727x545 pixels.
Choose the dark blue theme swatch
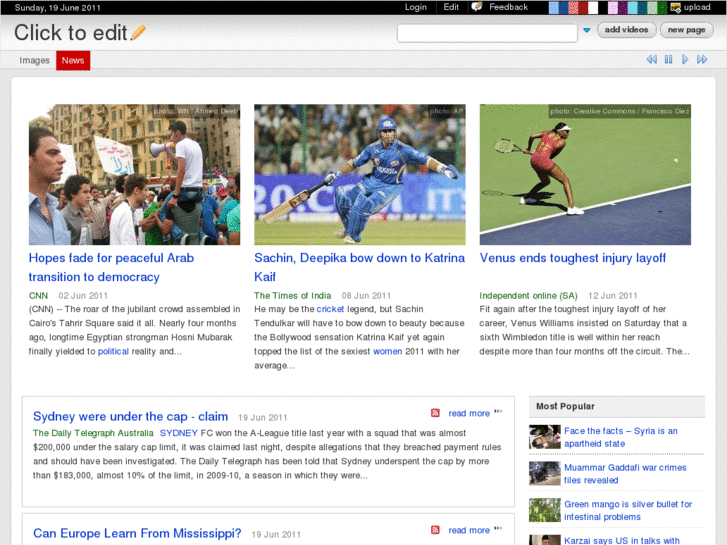click(x=563, y=7)
